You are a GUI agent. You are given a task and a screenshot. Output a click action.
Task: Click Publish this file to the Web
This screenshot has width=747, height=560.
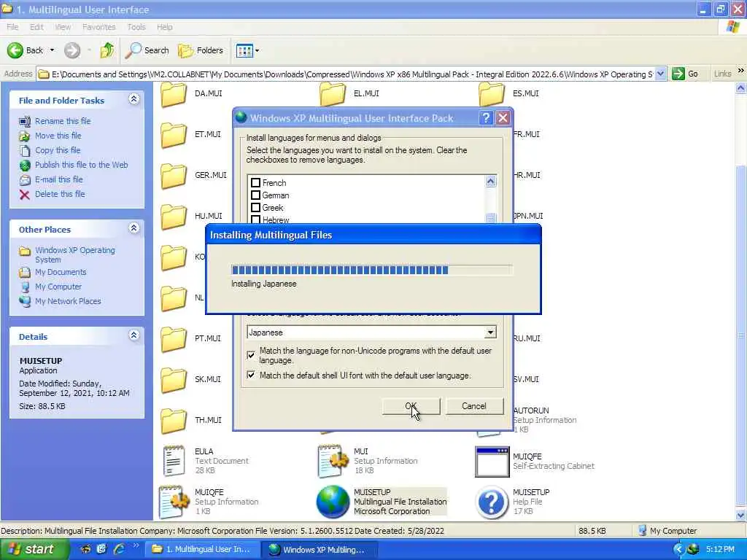tap(82, 165)
